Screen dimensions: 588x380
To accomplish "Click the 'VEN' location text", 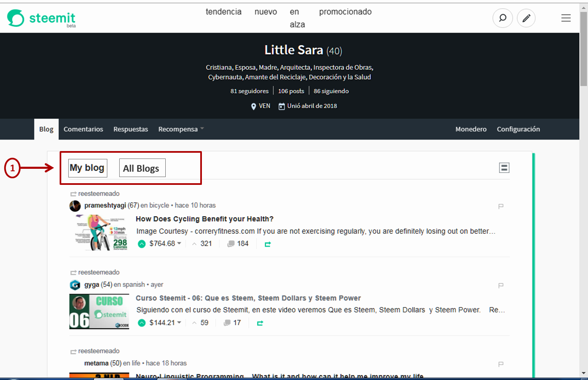I will [x=264, y=106].
